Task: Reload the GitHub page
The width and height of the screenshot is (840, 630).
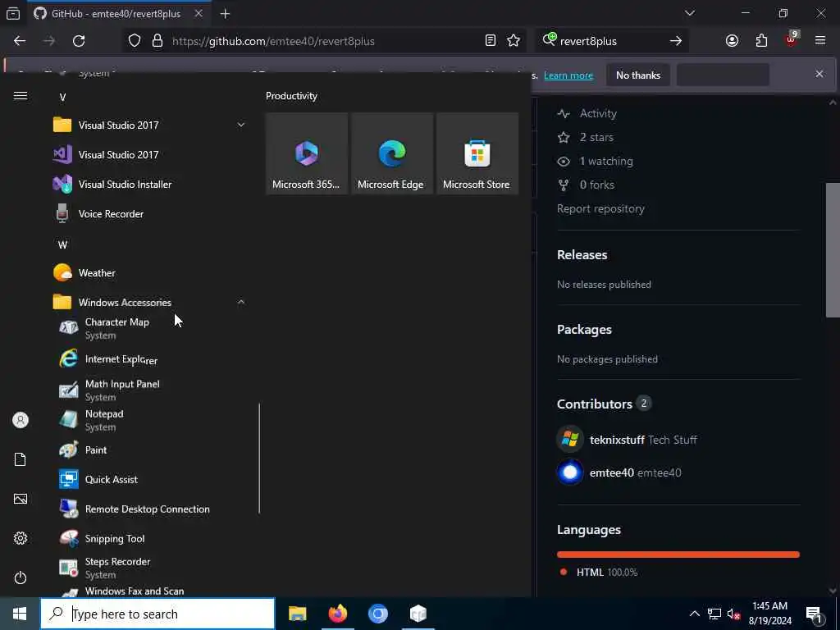Action: (x=79, y=41)
